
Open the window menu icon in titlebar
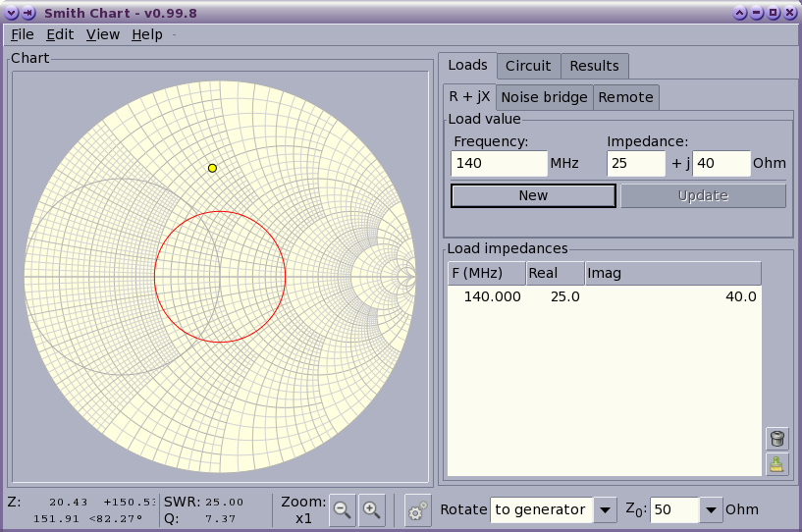coord(11,13)
